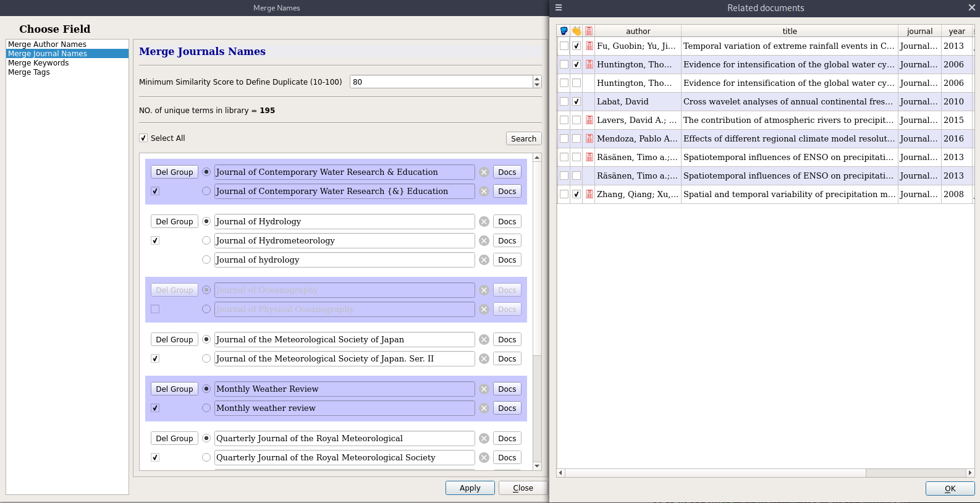The height and width of the screenshot is (503, 980).
Task: Click the Related documents horizontal scrollbar
Action: (x=716, y=473)
